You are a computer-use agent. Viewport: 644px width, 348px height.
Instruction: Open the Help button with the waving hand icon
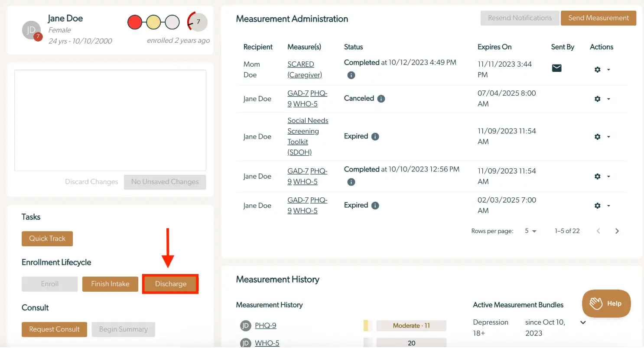(x=606, y=303)
